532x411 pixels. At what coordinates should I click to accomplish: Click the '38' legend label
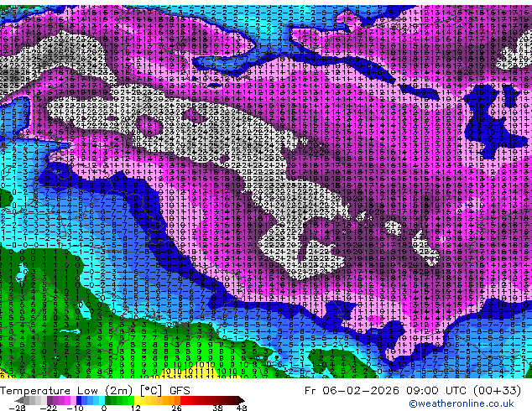click(217, 408)
